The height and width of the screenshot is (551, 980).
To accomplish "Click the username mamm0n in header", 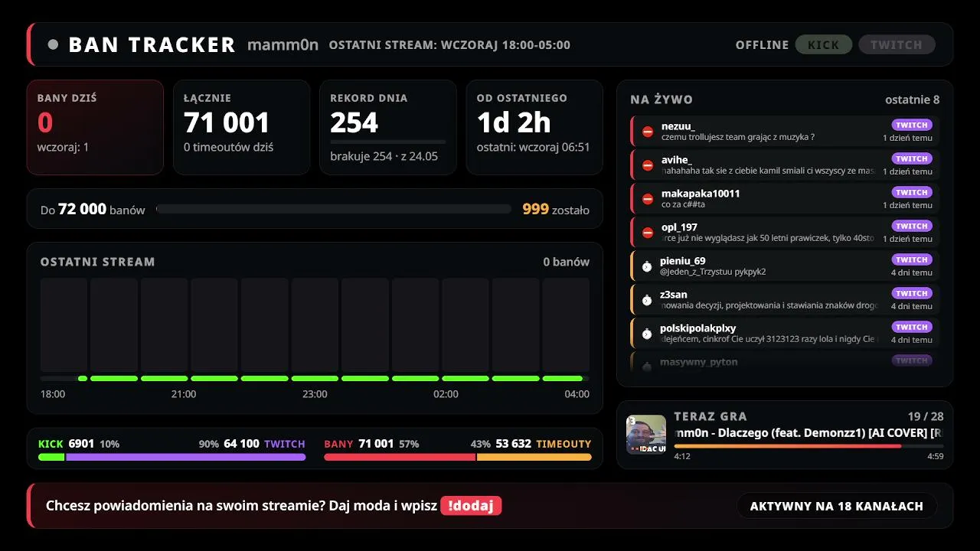I will click(283, 44).
